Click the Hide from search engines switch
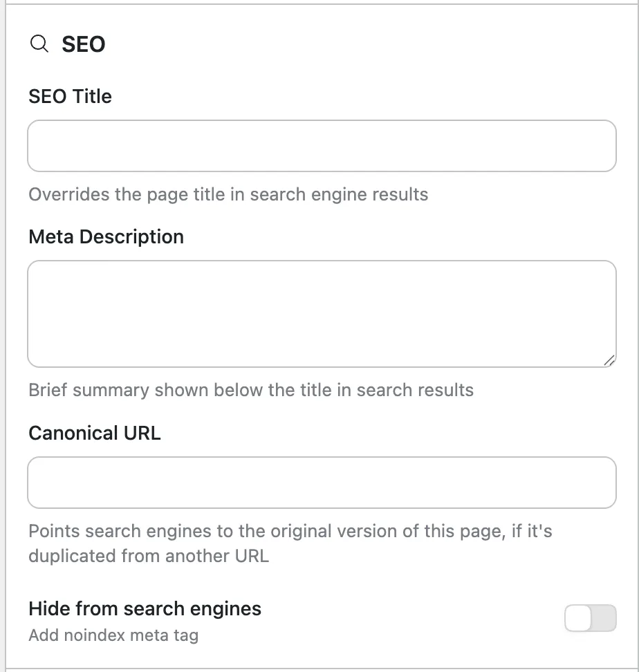Image resolution: width=639 pixels, height=672 pixels. (x=590, y=619)
